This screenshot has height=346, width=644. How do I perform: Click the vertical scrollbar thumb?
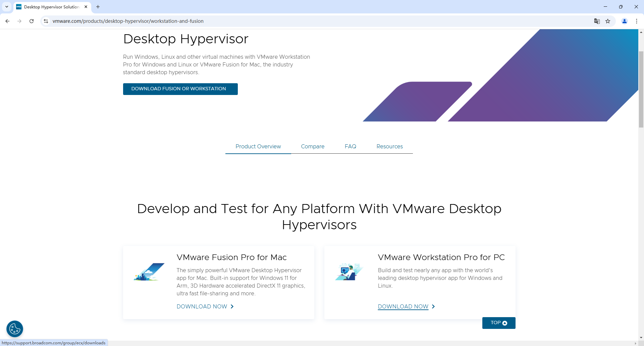[641, 89]
